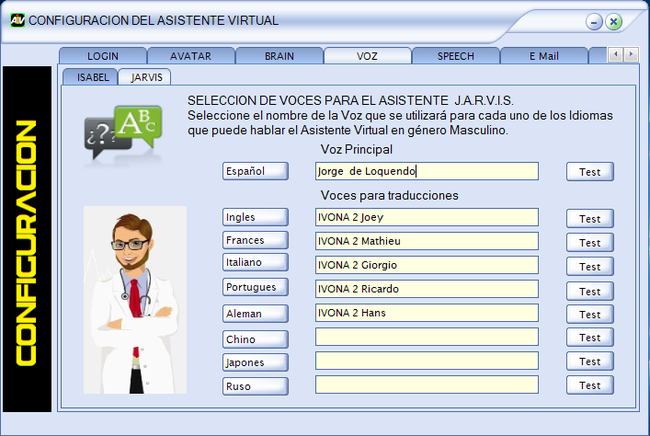
Task: Test the Español voice
Action: coord(590,172)
